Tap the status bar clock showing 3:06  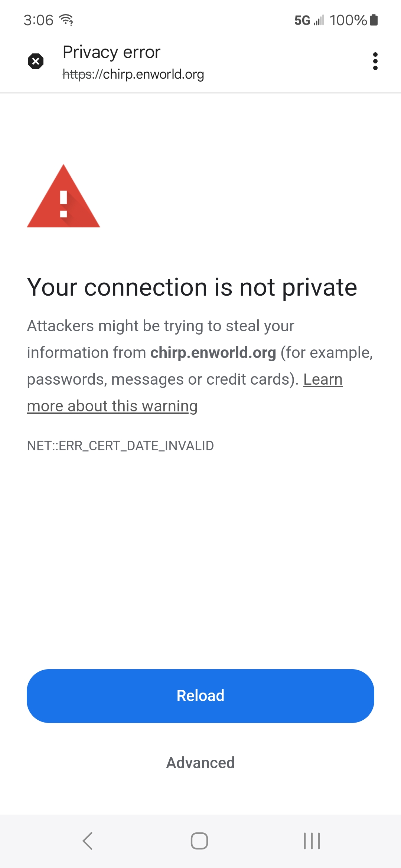(38, 20)
